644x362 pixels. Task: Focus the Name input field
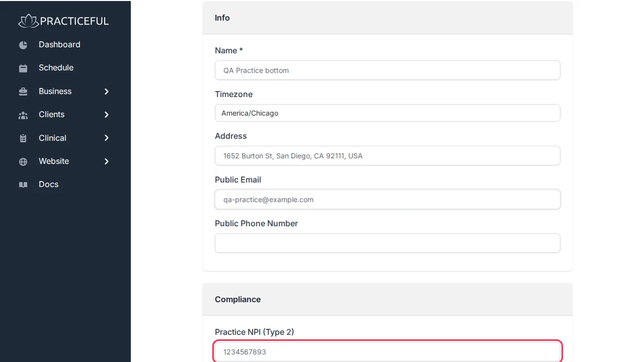tap(387, 70)
